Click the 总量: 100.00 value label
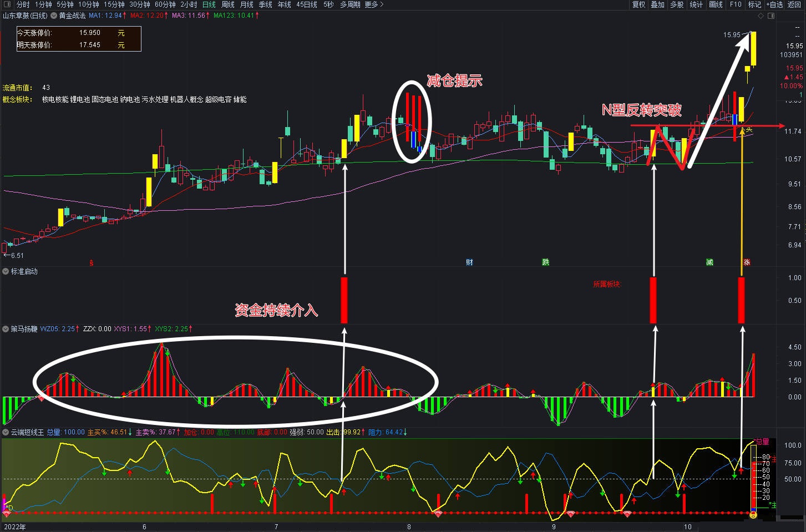The height and width of the screenshot is (532, 806). pyautogui.click(x=65, y=432)
